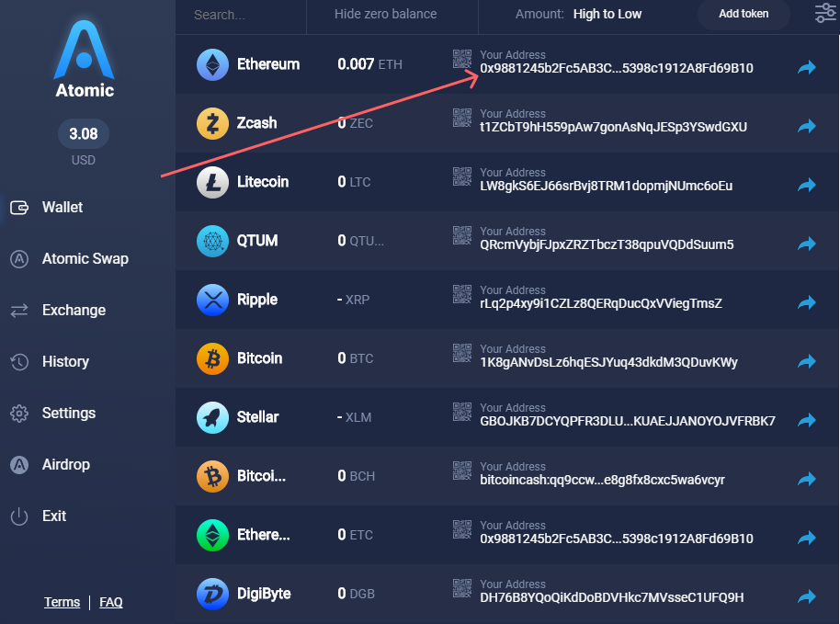The height and width of the screenshot is (624, 840).
Task: Click the send arrow for Ethereum Classic ETC
Action: [x=807, y=539]
